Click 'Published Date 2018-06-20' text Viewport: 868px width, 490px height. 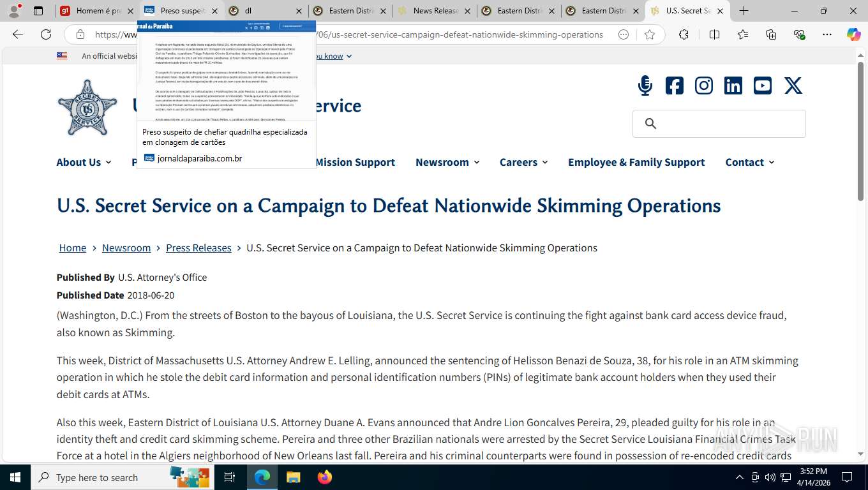pyautogui.click(x=116, y=295)
